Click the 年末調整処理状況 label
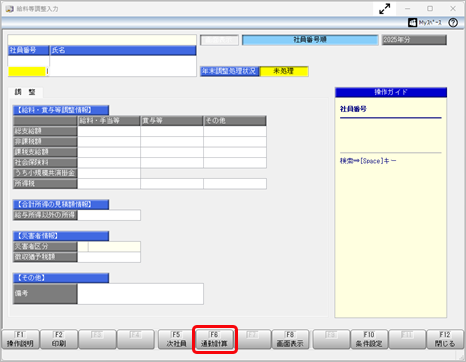 tap(229, 71)
